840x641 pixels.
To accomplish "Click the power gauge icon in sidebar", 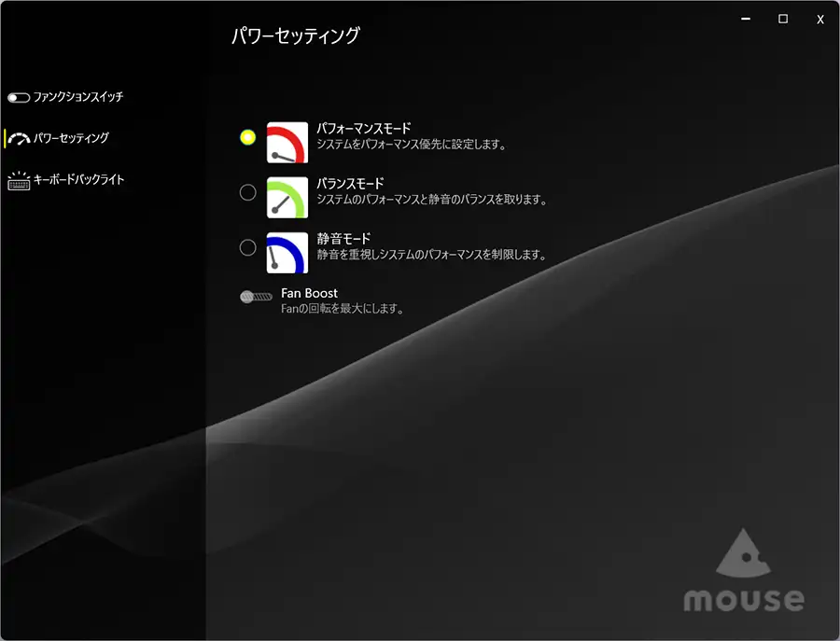I will tap(19, 139).
